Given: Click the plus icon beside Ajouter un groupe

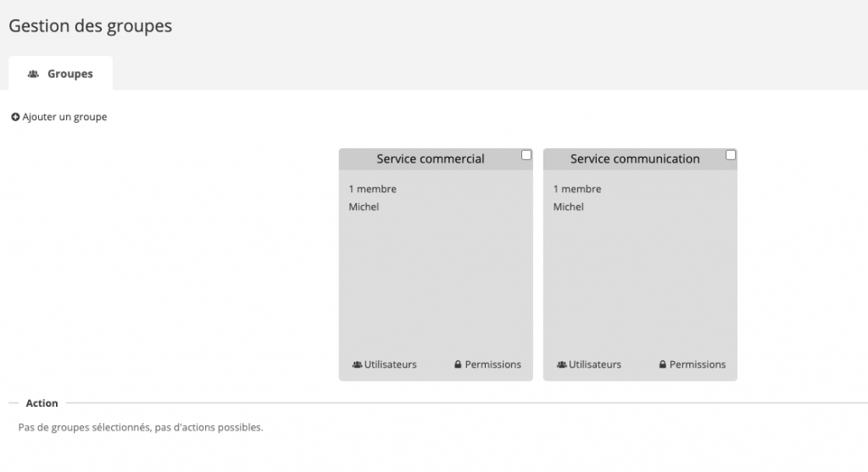Looking at the screenshot, I should tap(15, 117).
